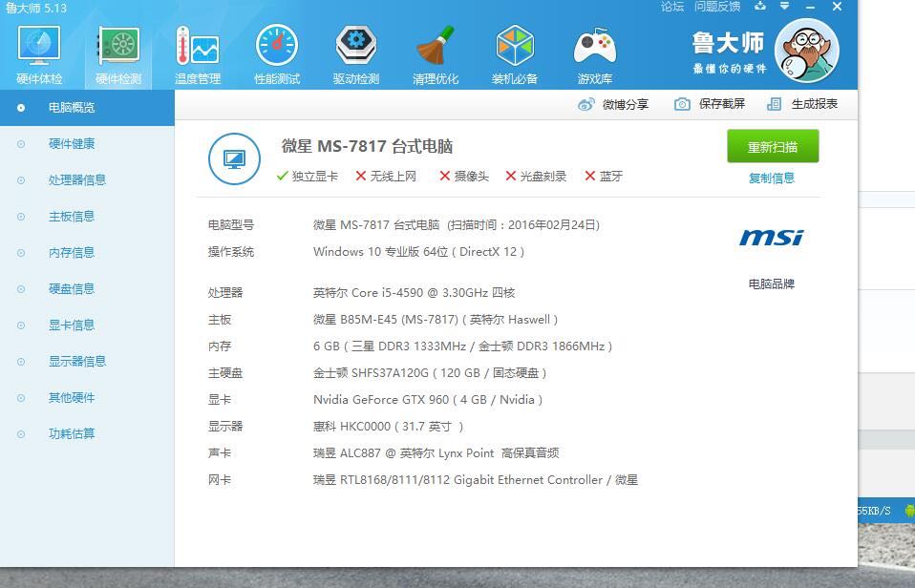This screenshot has width=915, height=588.
Task: Open the 论坛 forum link
Action: (672, 7)
